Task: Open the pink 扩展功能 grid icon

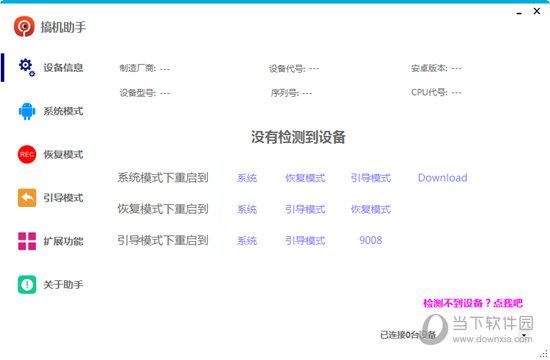Action: click(x=27, y=241)
